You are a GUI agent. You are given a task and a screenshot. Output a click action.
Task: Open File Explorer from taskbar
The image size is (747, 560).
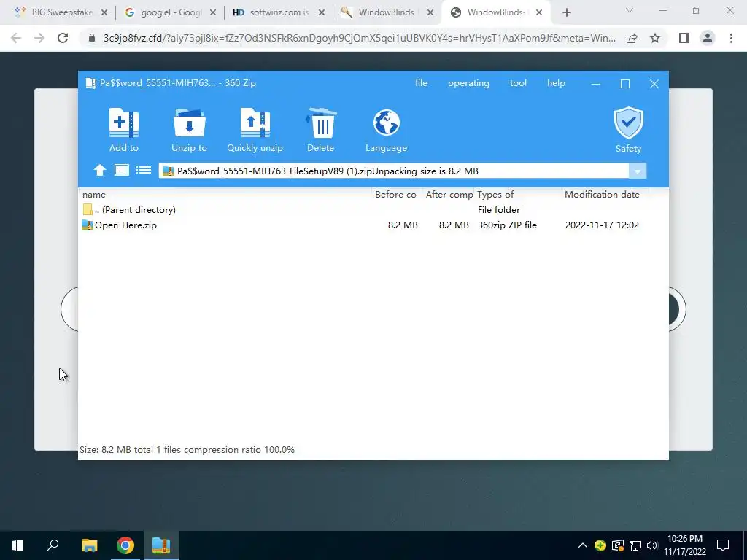(89, 545)
